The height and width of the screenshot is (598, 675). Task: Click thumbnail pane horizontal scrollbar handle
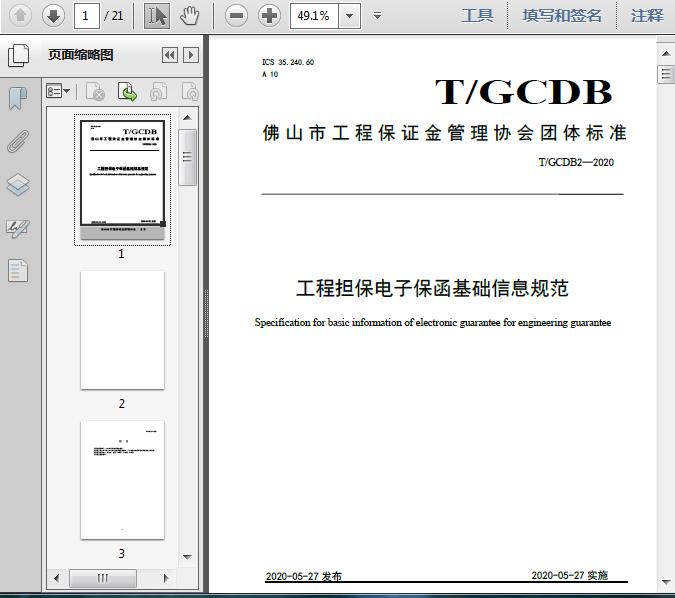click(103, 578)
